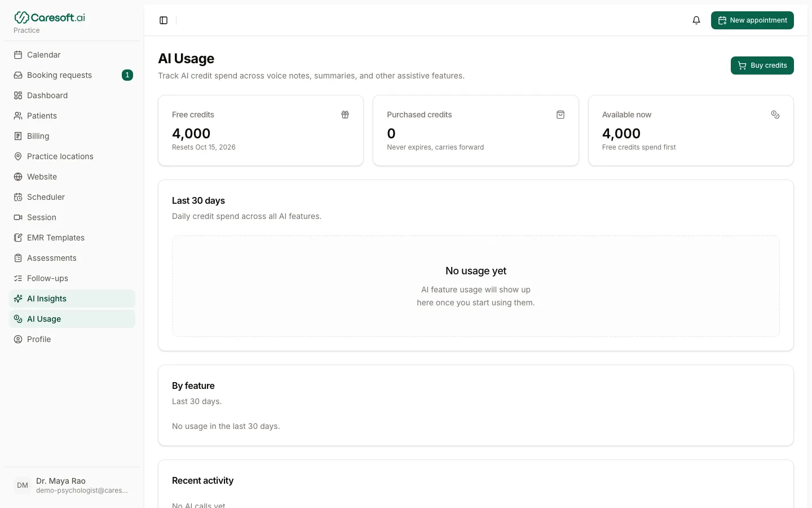Image resolution: width=812 pixels, height=508 pixels.
Task: Click the New appointment button
Action: 752,20
